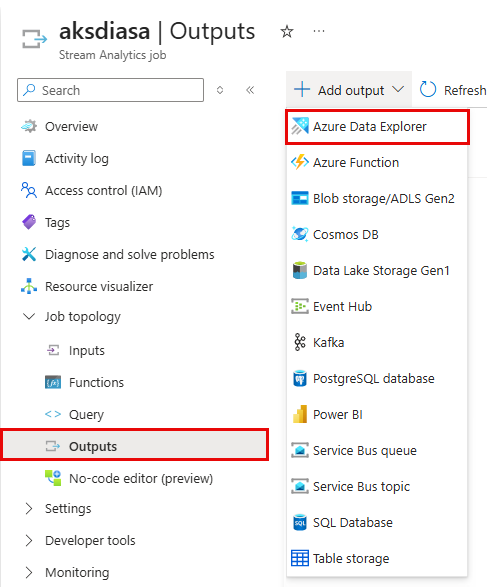Image resolution: width=487 pixels, height=587 pixels.
Task: Open the Tags page
Action: point(57,222)
